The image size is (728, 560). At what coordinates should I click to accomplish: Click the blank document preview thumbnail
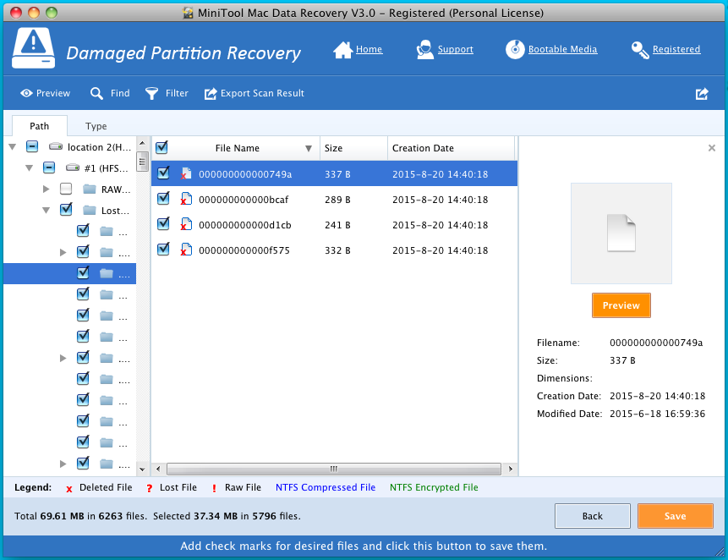[x=621, y=233]
